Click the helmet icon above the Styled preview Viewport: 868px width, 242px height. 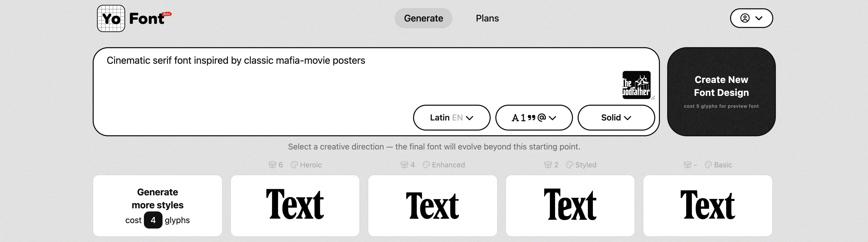tap(548, 165)
